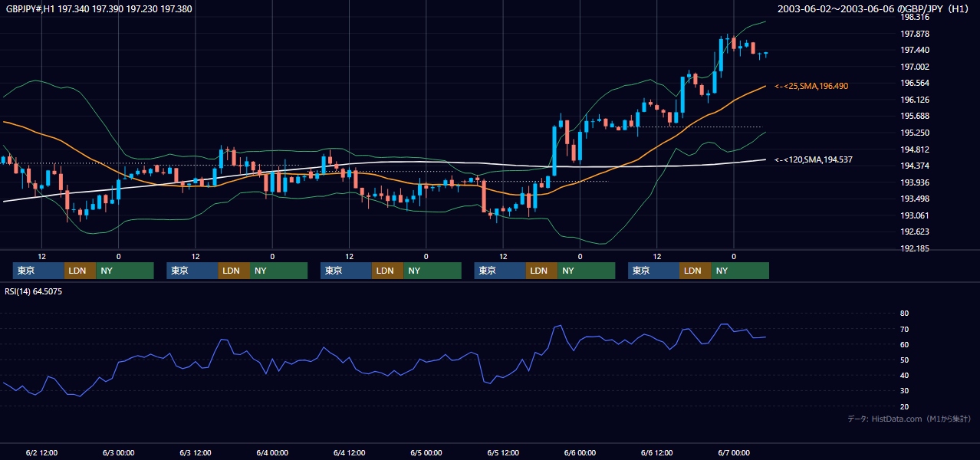This screenshot has width=980, height=460.
Task: Click RSI level 80 label
Action: pos(904,314)
